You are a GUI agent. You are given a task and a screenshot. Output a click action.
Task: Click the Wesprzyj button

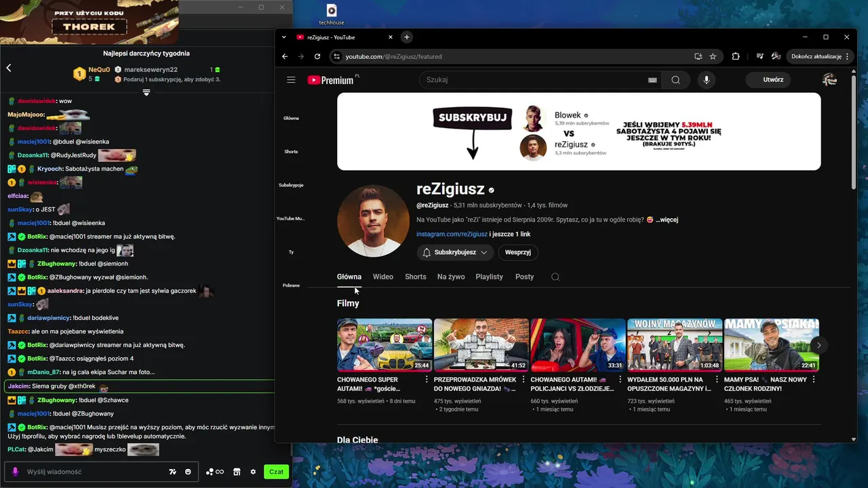518,252
